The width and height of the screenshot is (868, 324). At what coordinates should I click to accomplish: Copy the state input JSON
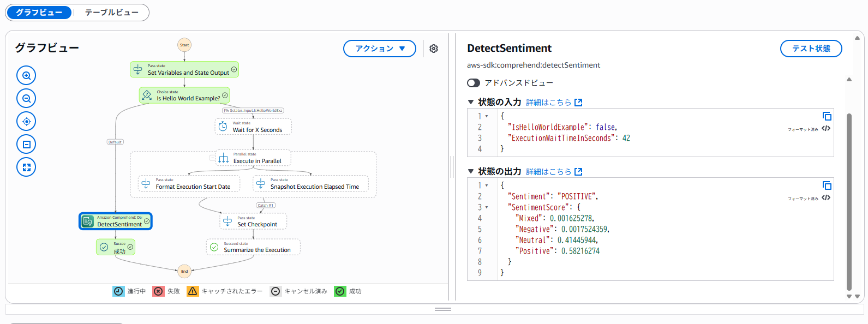pos(827,116)
